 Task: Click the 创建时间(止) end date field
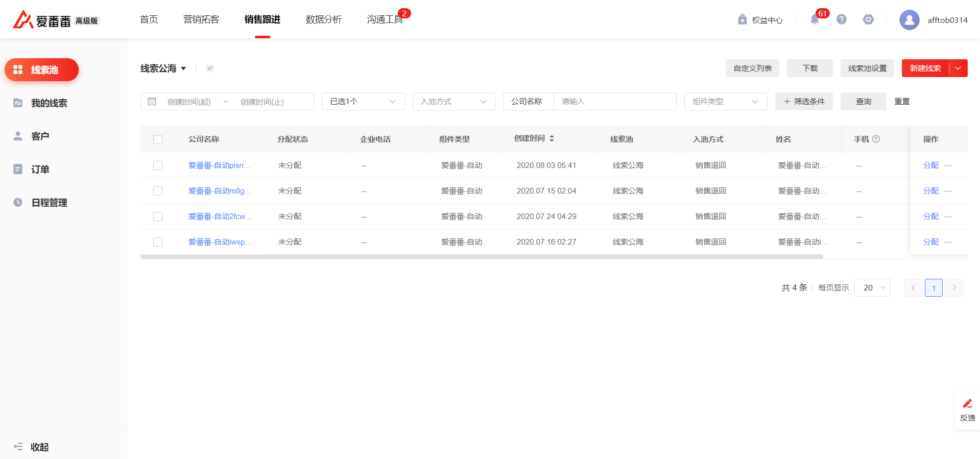click(262, 102)
